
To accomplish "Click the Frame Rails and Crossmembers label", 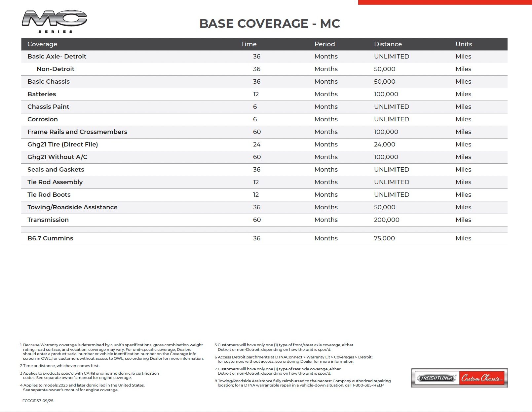I will 77,132.
